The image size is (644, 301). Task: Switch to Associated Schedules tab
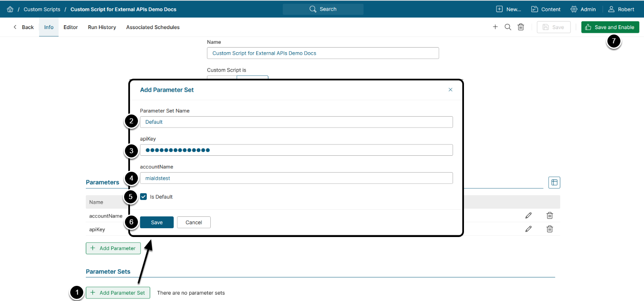tap(153, 27)
